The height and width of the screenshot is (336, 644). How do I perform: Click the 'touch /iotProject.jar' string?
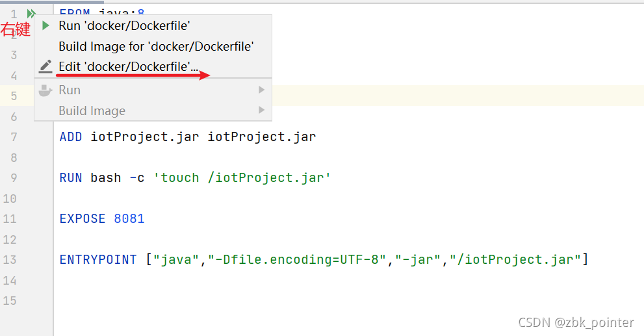pyautogui.click(x=242, y=178)
